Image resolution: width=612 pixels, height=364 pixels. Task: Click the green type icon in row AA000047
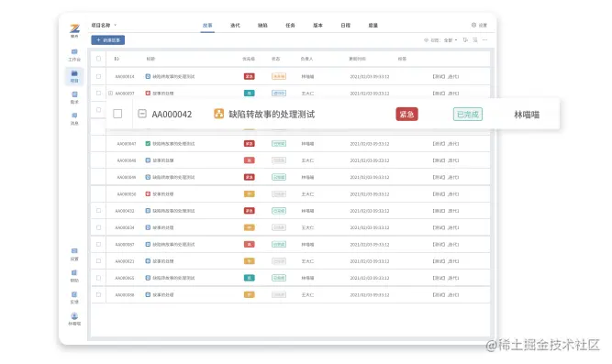click(x=148, y=144)
